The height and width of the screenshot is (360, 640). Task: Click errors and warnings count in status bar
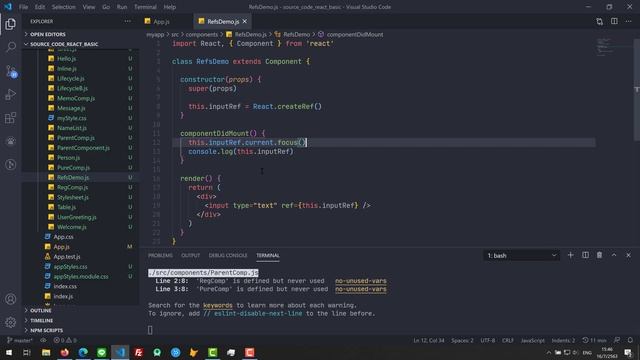[65, 340]
